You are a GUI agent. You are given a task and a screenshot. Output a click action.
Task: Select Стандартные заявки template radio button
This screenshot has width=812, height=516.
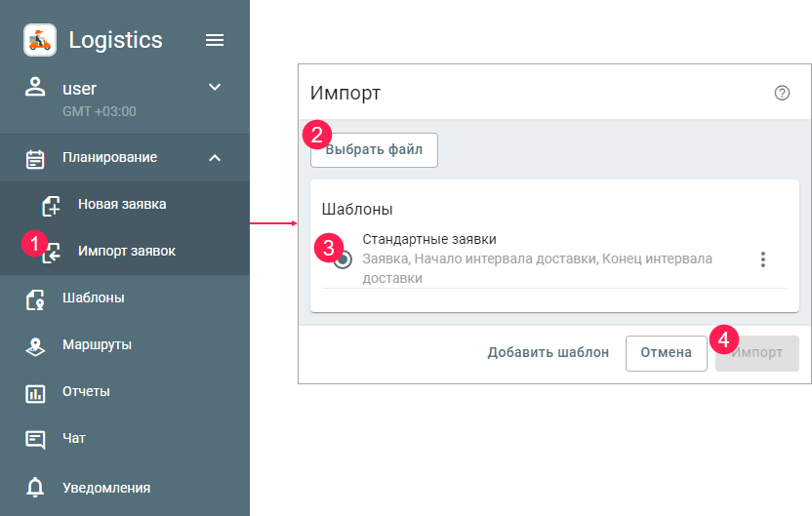(343, 259)
